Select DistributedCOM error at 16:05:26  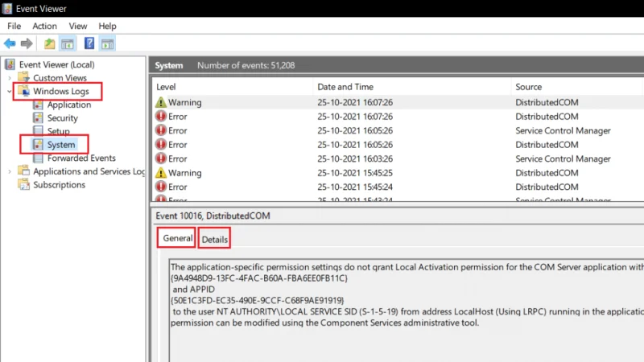tap(398, 145)
